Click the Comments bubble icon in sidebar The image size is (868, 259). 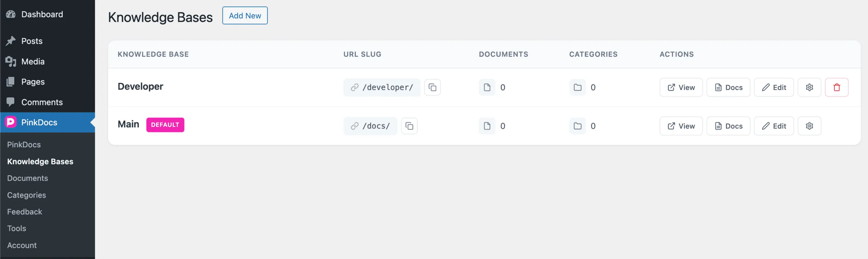11,102
